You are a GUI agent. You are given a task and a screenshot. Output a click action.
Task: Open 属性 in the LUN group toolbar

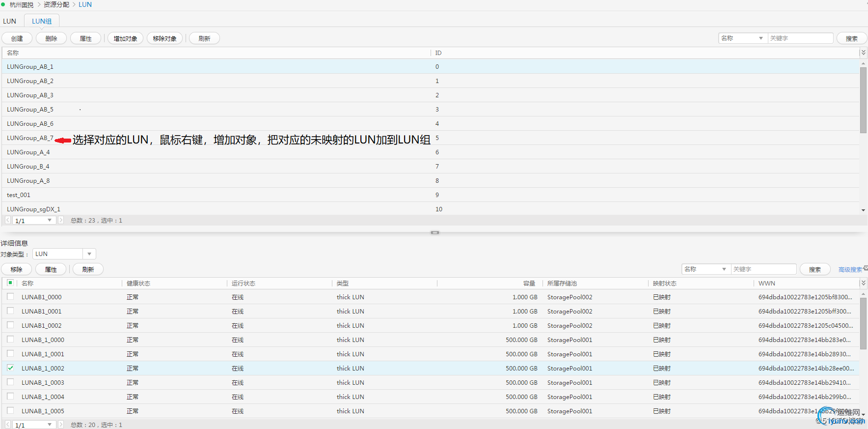pos(85,38)
